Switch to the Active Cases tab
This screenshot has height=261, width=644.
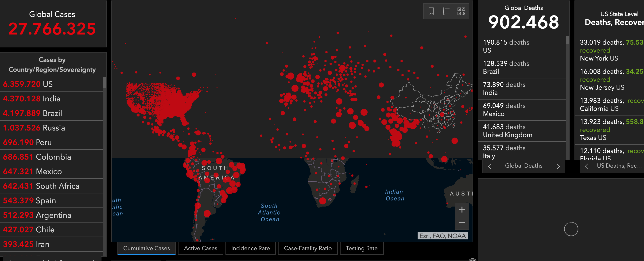tap(201, 248)
